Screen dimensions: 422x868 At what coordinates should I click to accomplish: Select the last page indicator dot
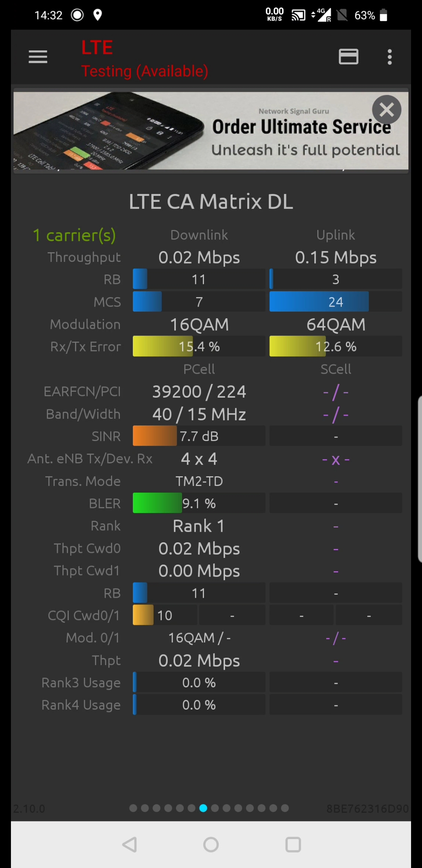tap(285, 808)
